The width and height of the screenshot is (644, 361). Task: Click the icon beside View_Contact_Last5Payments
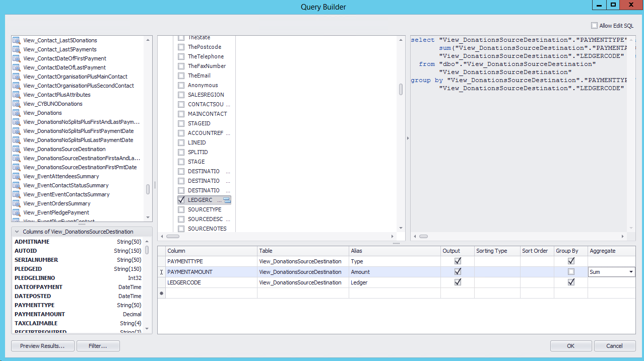[x=16, y=49]
